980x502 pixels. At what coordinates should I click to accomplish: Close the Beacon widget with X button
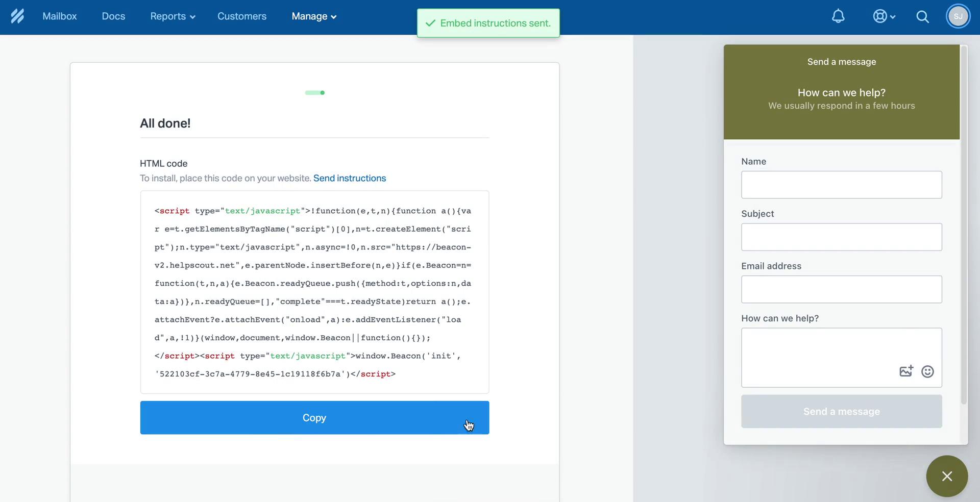(x=947, y=476)
